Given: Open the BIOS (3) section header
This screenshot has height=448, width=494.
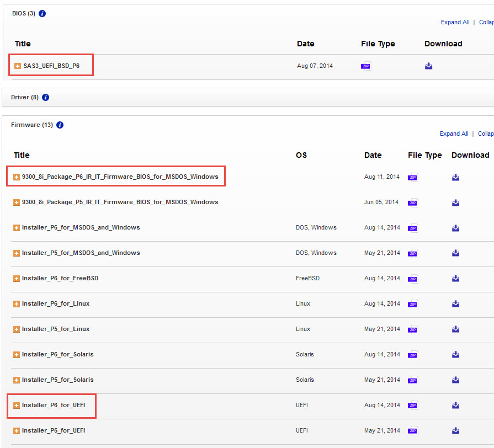Looking at the screenshot, I should [x=24, y=14].
